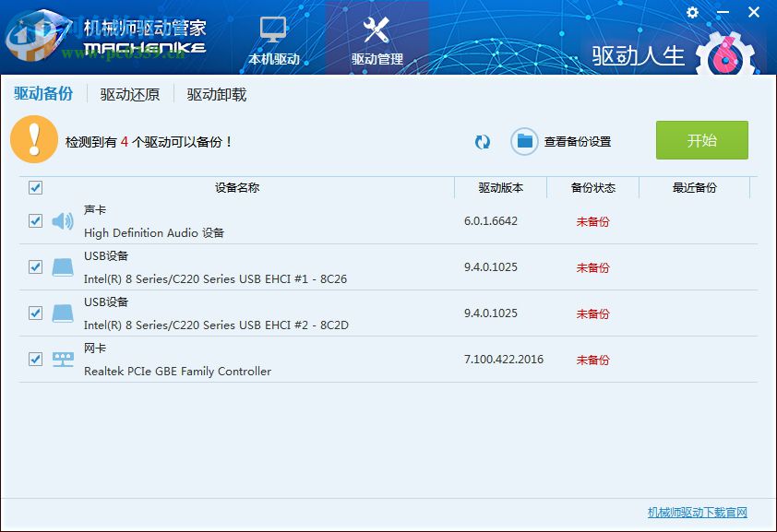Toggle the select-all checkbox in the header row
Image resolution: width=777 pixels, height=532 pixels.
click(35, 188)
